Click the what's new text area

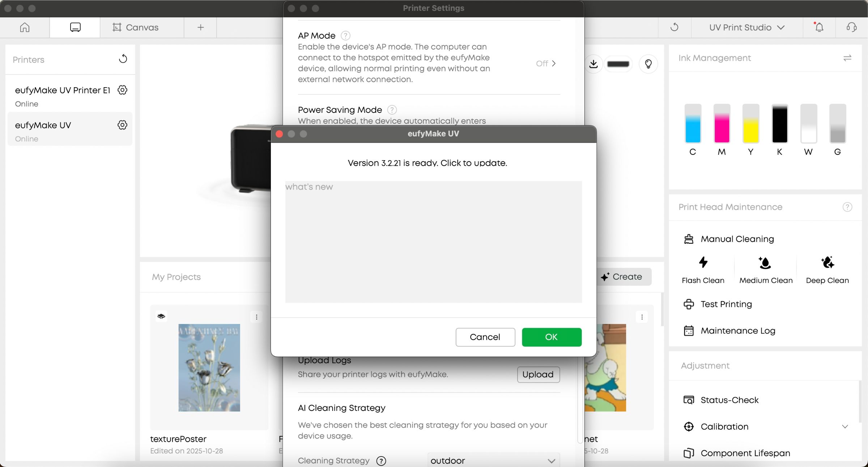tap(433, 242)
